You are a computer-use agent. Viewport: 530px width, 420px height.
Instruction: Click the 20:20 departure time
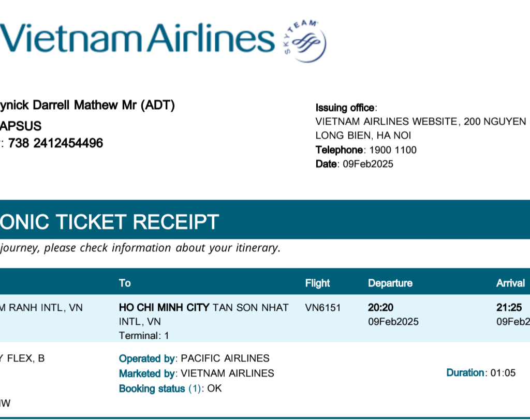pos(381,308)
